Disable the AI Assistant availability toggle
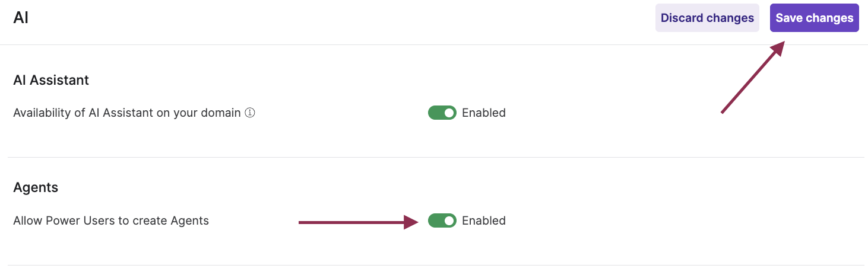 pyautogui.click(x=442, y=113)
